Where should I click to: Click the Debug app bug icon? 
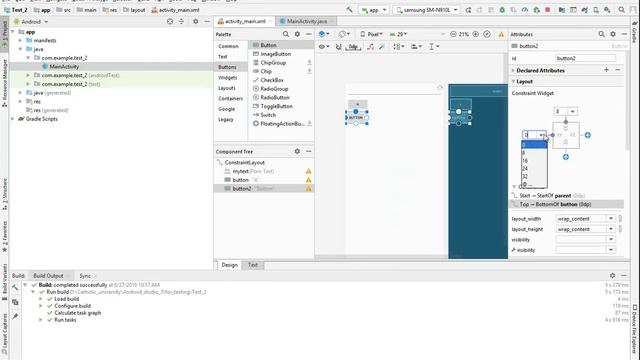point(502,10)
